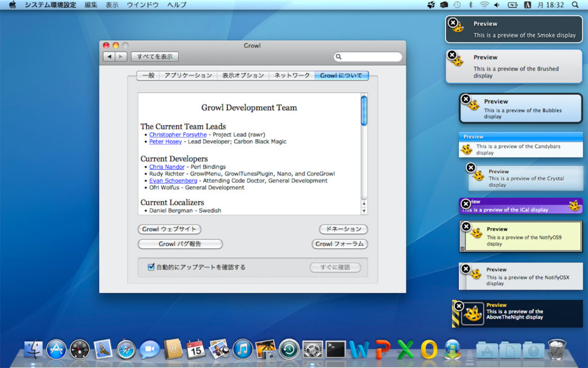The width and height of the screenshot is (588, 368).
Task: Dismiss the Smoke display preview notification
Action: 453,23
